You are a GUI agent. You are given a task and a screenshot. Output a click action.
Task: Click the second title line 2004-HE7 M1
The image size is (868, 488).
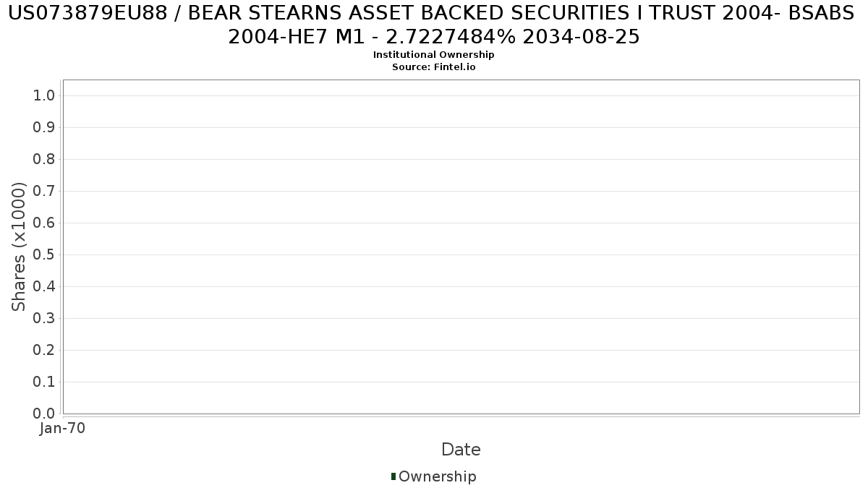[434, 37]
